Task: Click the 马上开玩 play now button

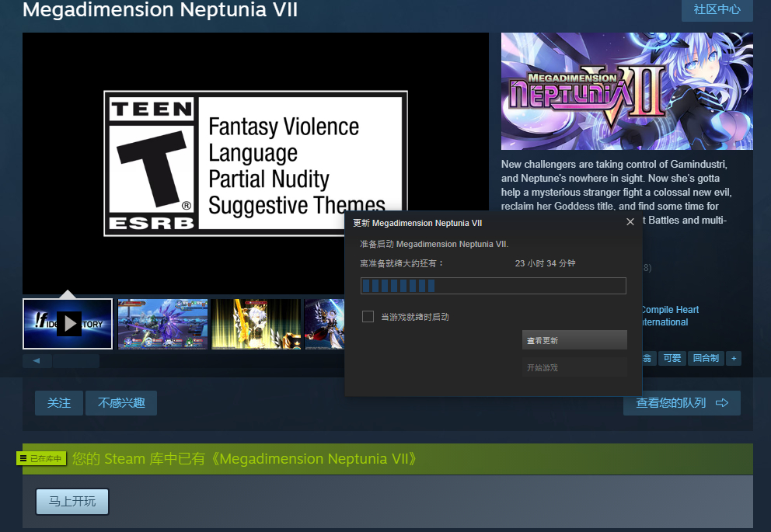Action: pos(72,502)
